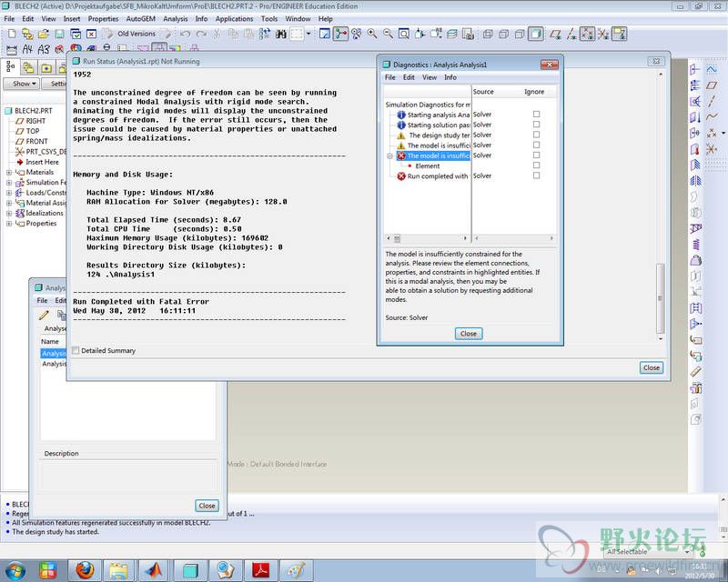This screenshot has height=582, width=728.
Task: Toggle datum points display icon
Action: 587,34
